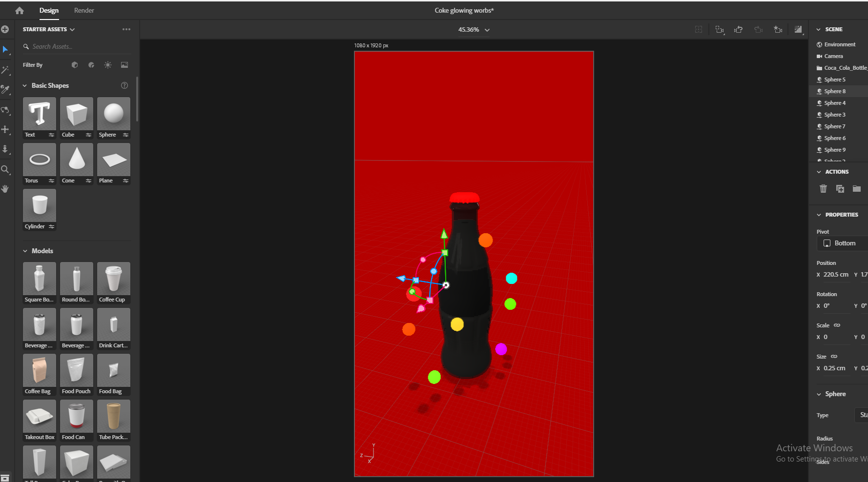
Task: Open the assets panel more options menu
Action: coord(126,29)
